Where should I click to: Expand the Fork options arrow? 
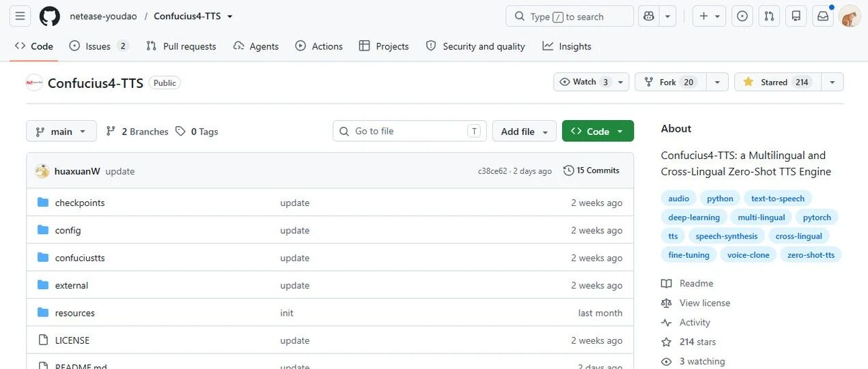pos(717,82)
